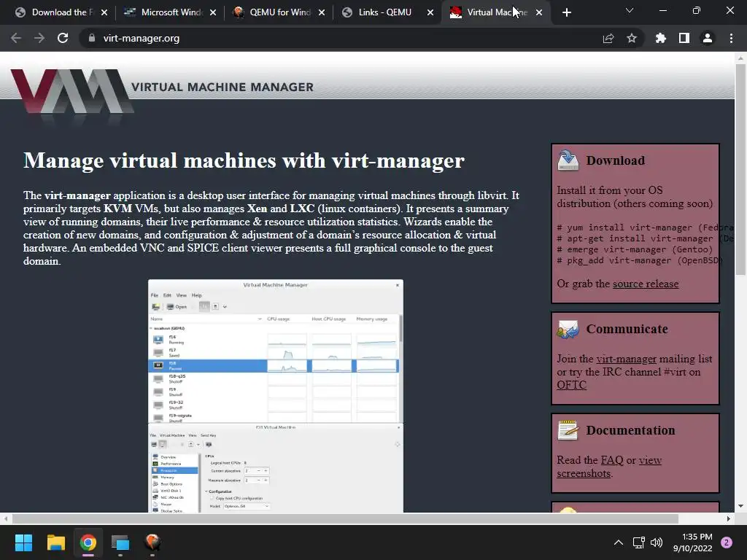
Task: Follow the OFTC link
Action: (572, 385)
